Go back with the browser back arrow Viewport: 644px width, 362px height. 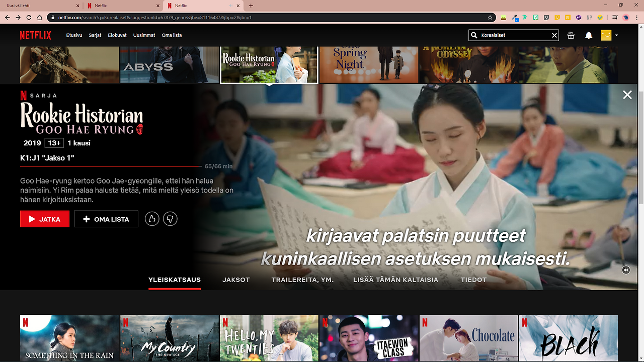pos(7,17)
